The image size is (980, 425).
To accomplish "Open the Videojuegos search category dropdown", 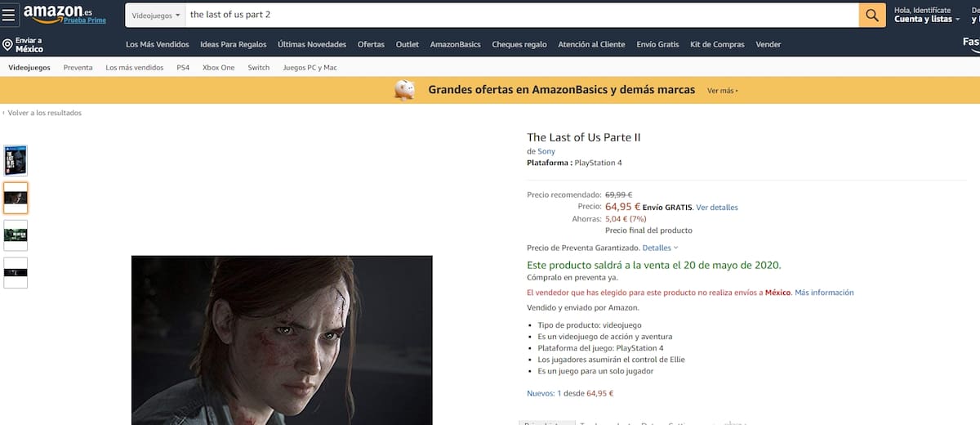I will (155, 15).
